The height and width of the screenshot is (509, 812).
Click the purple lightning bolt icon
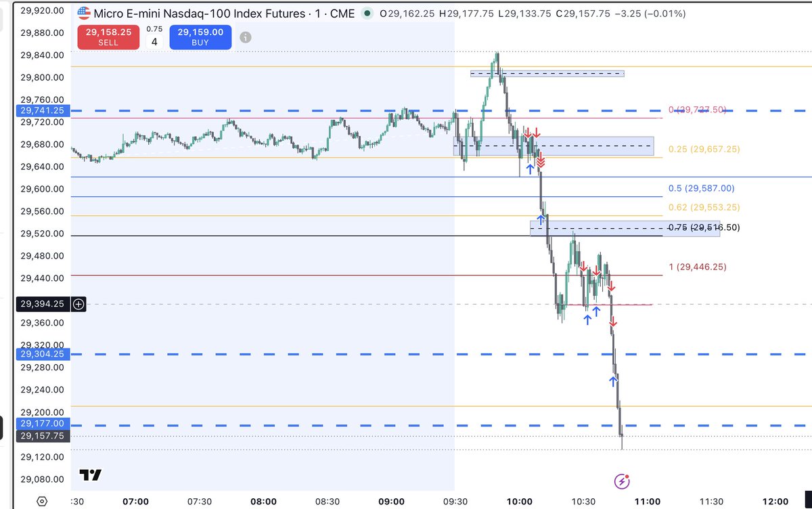coord(622,481)
